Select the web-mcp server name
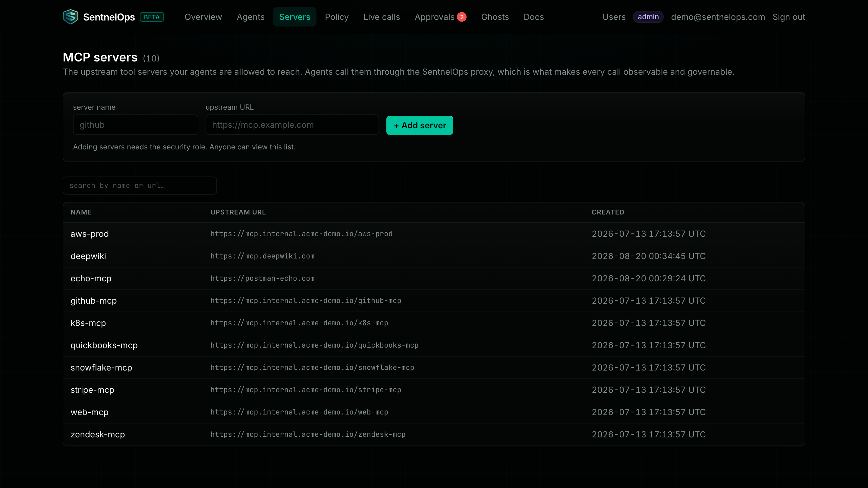 pyautogui.click(x=89, y=412)
